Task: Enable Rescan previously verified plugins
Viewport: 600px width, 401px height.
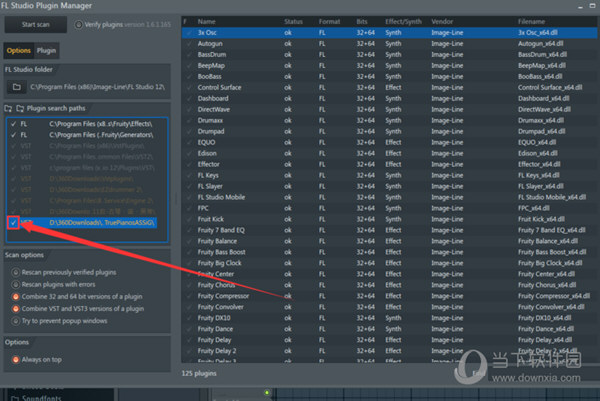Action: pos(16,272)
